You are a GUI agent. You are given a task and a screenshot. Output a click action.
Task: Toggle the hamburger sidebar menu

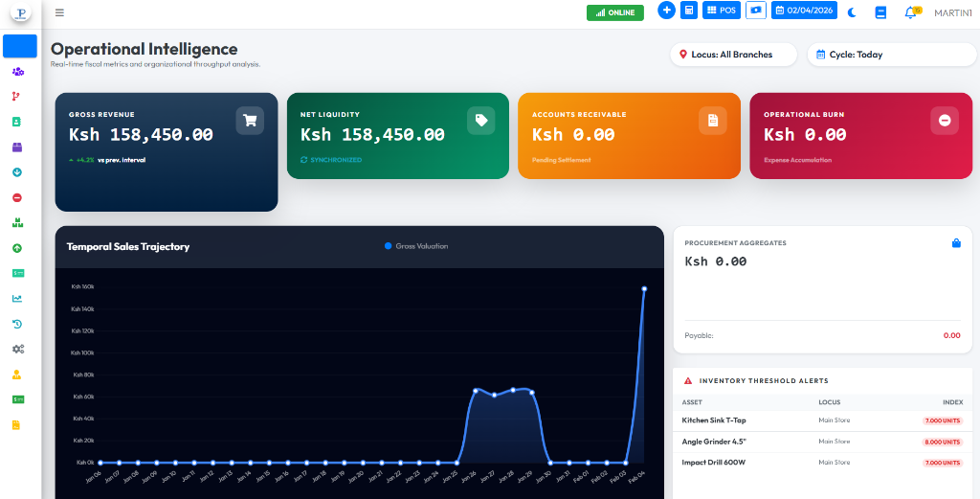point(59,12)
